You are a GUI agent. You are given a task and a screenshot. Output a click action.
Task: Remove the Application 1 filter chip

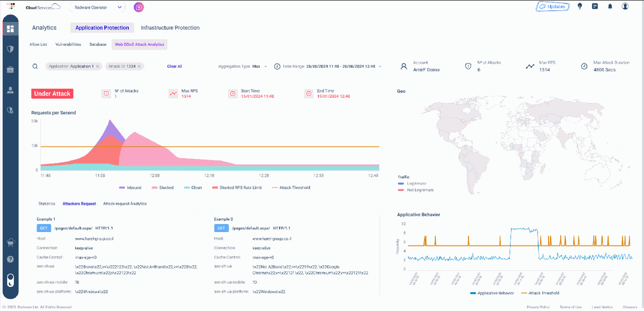click(x=98, y=67)
